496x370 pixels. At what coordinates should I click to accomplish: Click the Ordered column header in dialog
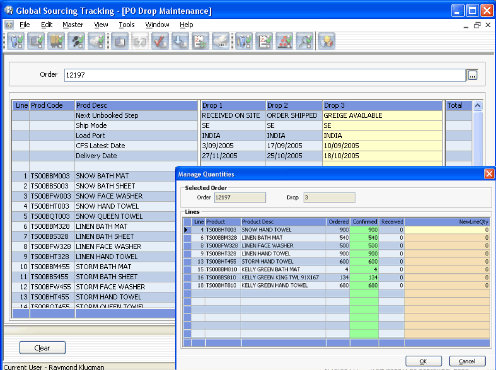click(x=338, y=222)
